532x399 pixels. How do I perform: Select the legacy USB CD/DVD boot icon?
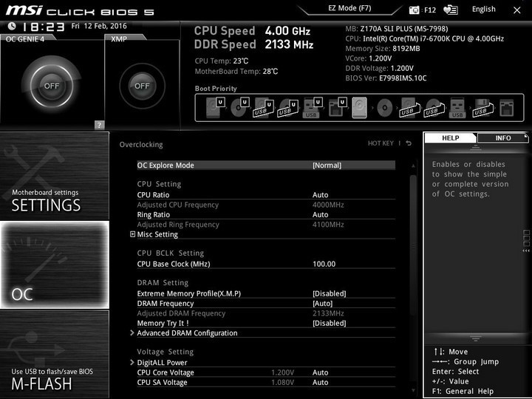[x=434, y=108]
